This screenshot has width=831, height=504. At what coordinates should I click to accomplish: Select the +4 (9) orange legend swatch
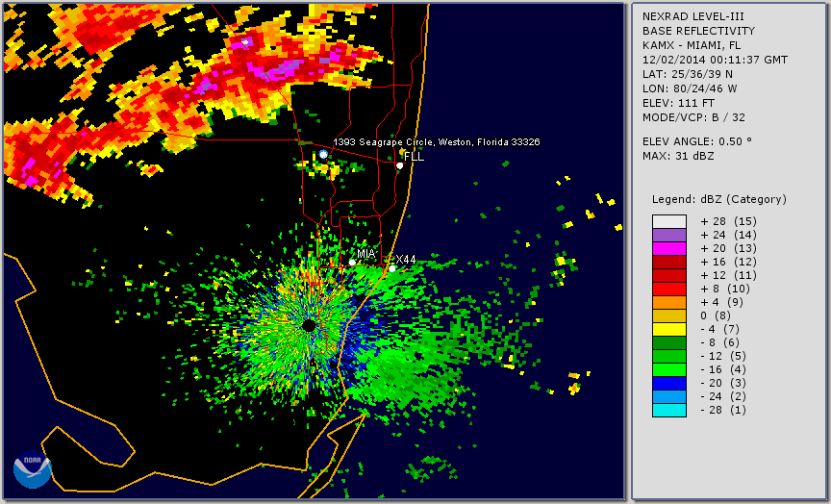[669, 303]
